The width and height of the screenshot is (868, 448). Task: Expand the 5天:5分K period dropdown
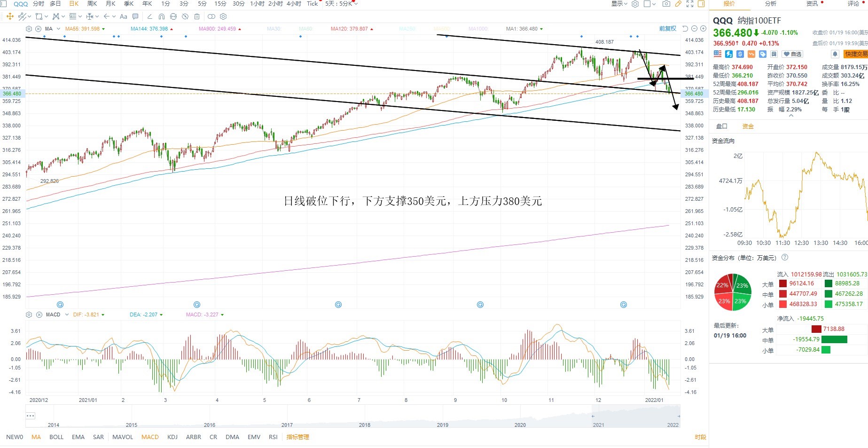click(x=341, y=4)
